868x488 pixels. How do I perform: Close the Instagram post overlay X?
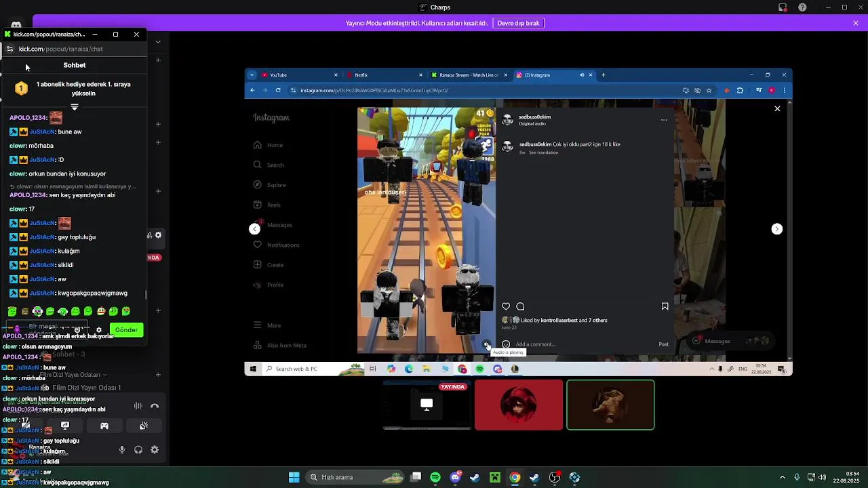(777, 108)
